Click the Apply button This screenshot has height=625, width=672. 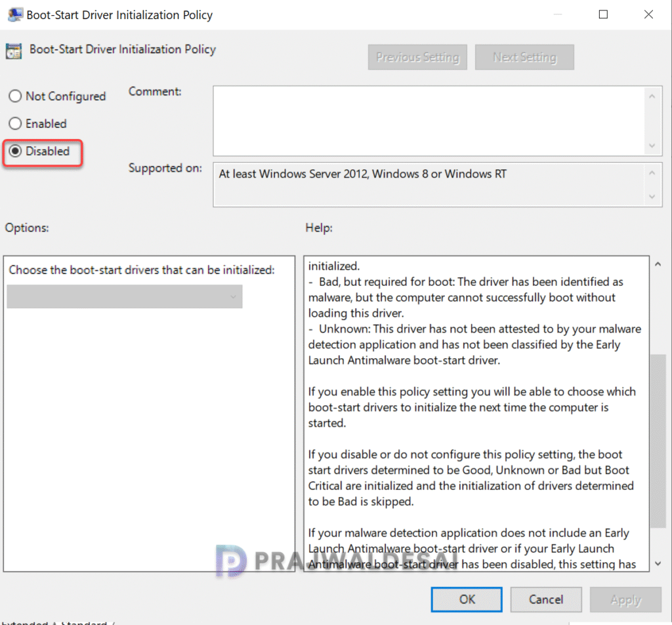[625, 599]
